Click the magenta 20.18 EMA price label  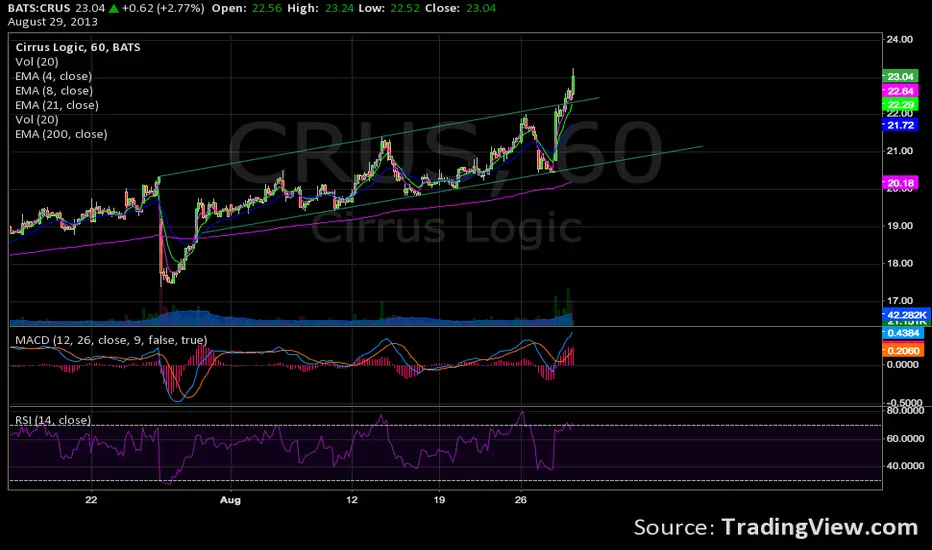(900, 183)
